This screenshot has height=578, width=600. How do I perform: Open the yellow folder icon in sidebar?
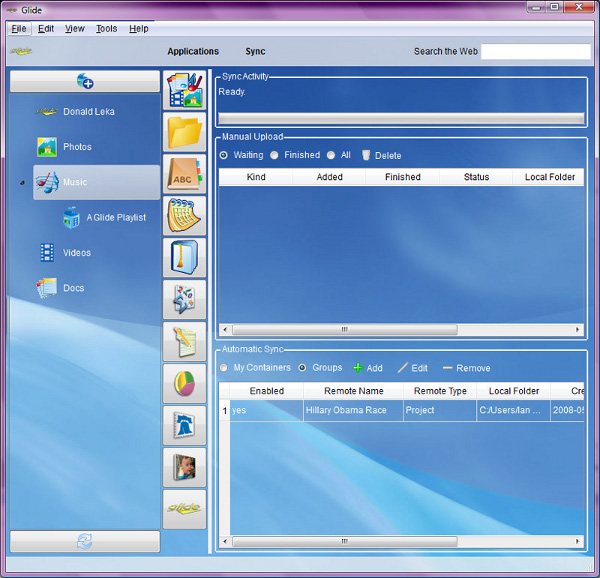tap(184, 132)
